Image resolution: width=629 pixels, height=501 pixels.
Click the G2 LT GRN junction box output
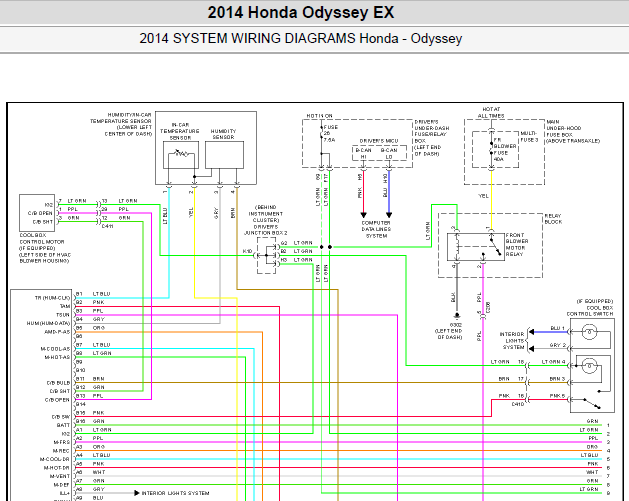296,243
